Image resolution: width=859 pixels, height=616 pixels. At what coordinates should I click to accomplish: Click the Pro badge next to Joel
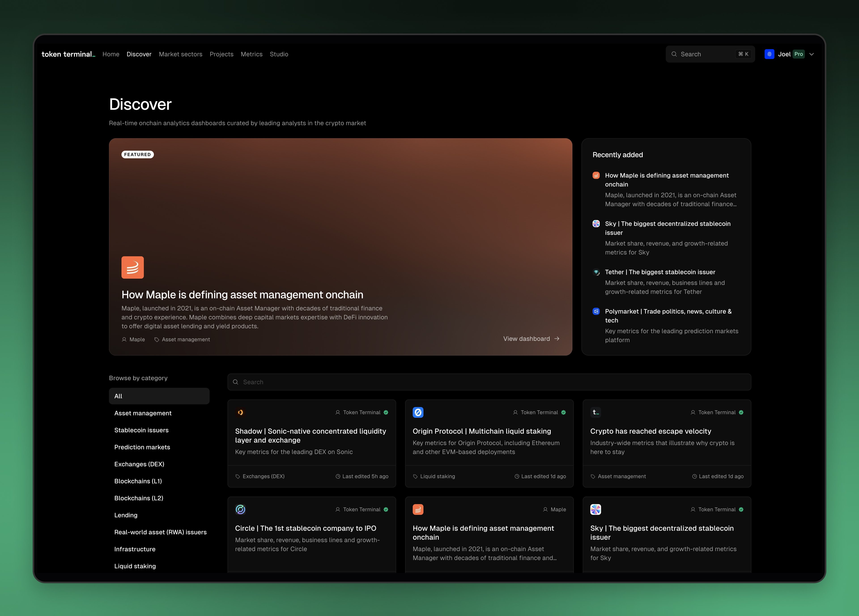(x=799, y=54)
